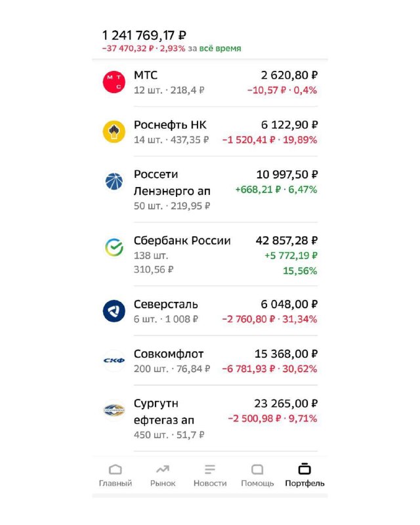Tap the Rosseti Lenenergo globe logo

(x=114, y=181)
